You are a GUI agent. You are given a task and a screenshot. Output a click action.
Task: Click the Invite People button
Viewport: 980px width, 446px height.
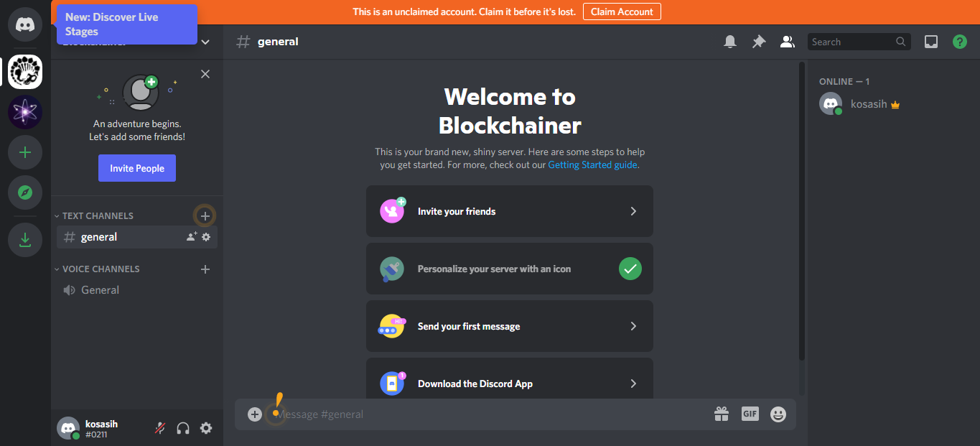pos(137,168)
